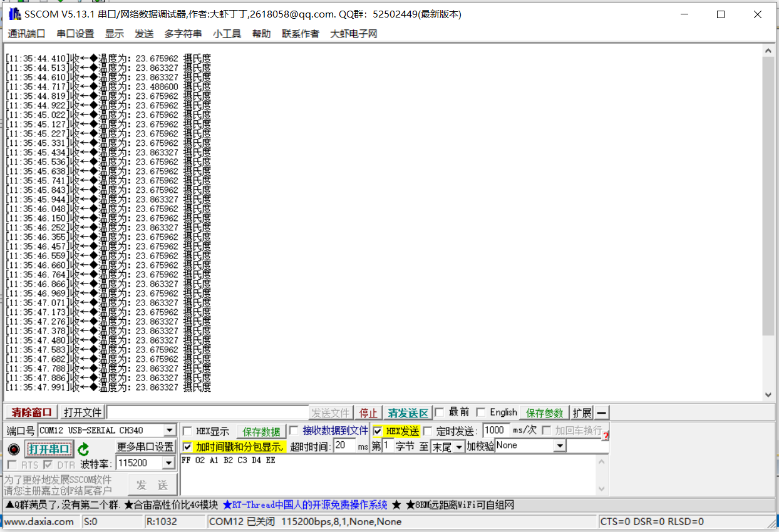Click the 打开文件 open file button
Image resolution: width=779 pixels, height=532 pixels.
(83, 413)
